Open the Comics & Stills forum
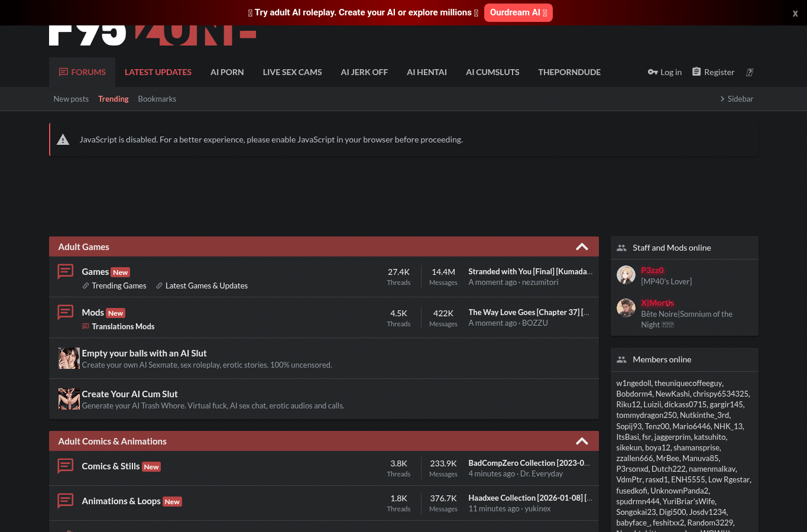Image resolution: width=807 pixels, height=532 pixels. tap(111, 466)
